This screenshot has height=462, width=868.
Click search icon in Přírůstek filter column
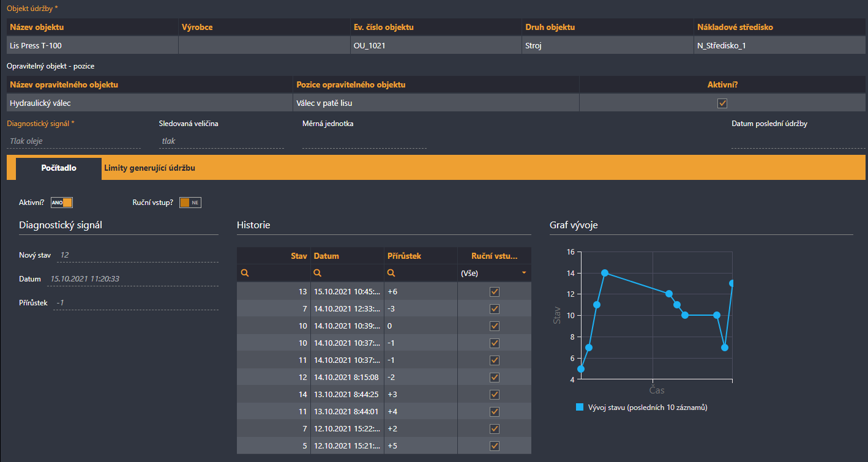[x=391, y=274]
